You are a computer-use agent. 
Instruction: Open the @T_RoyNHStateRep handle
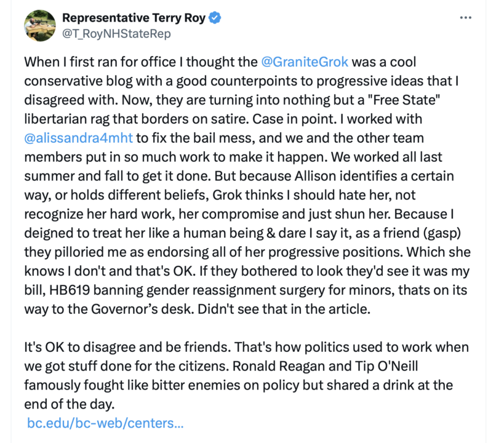[116, 34]
